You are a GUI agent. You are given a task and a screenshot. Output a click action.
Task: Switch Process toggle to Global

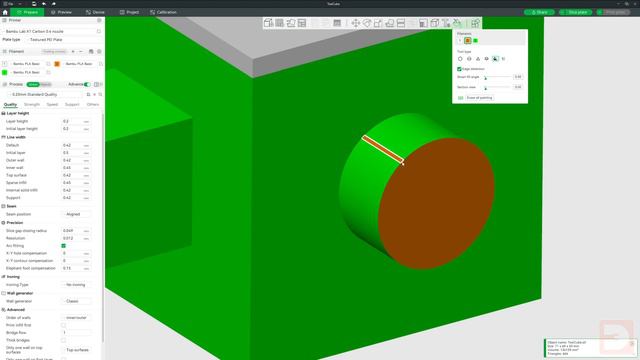point(33,84)
